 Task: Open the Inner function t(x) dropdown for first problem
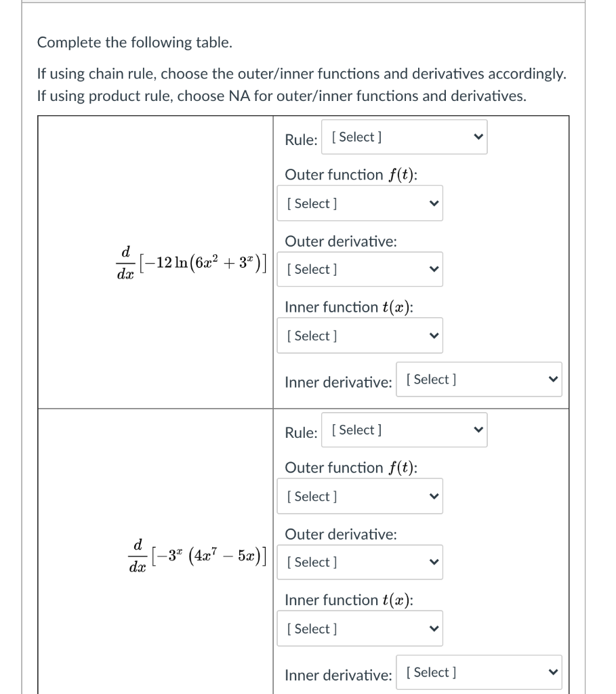(x=359, y=335)
